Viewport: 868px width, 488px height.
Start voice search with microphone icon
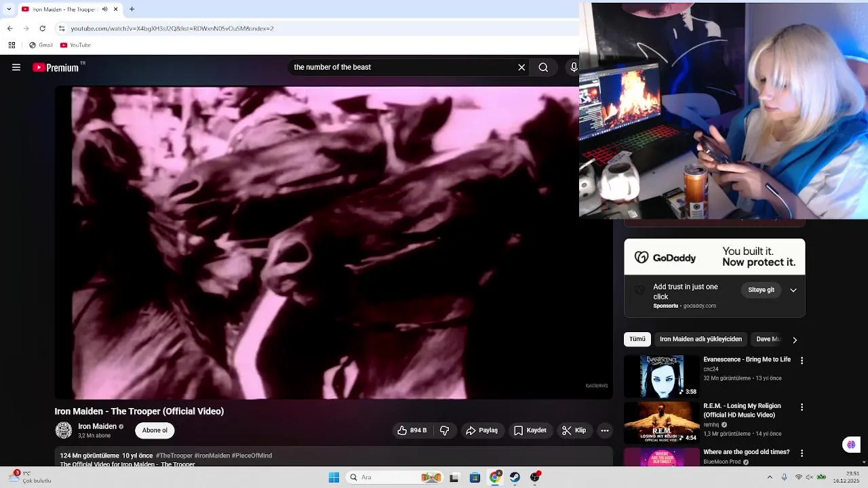(x=574, y=67)
